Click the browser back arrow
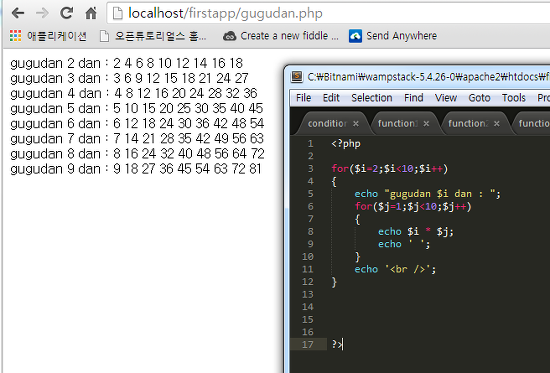 (x=18, y=13)
